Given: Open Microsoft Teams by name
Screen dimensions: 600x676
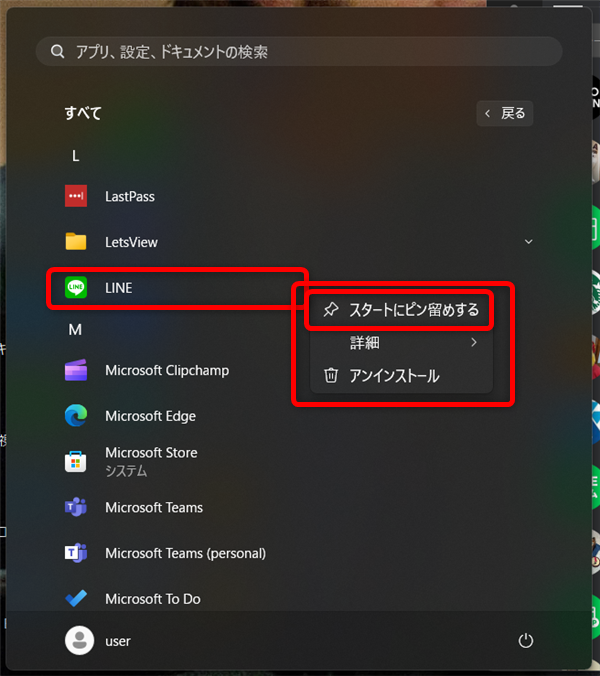Looking at the screenshot, I should 154,507.
